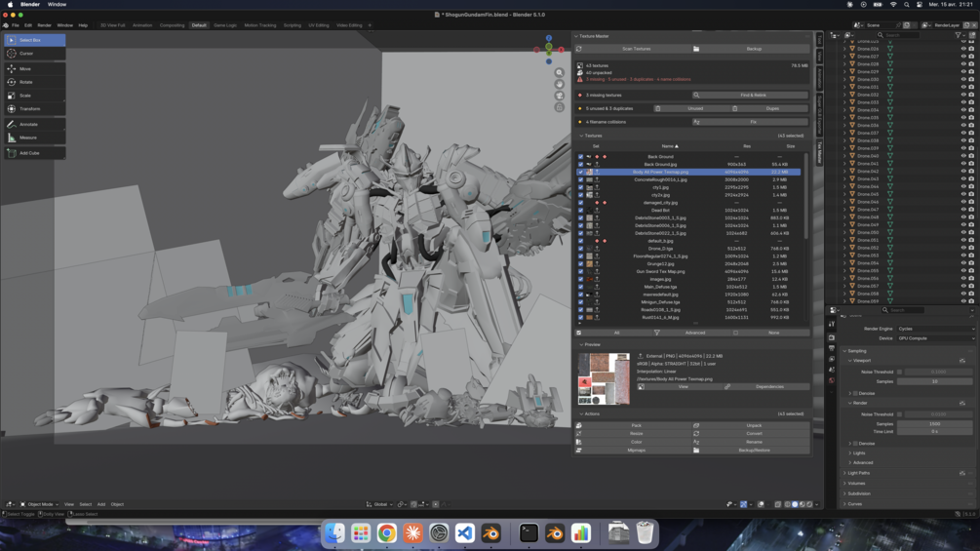Open the Device GPU Compute dropdown
Screen dimensions: 980x551
click(x=935, y=338)
